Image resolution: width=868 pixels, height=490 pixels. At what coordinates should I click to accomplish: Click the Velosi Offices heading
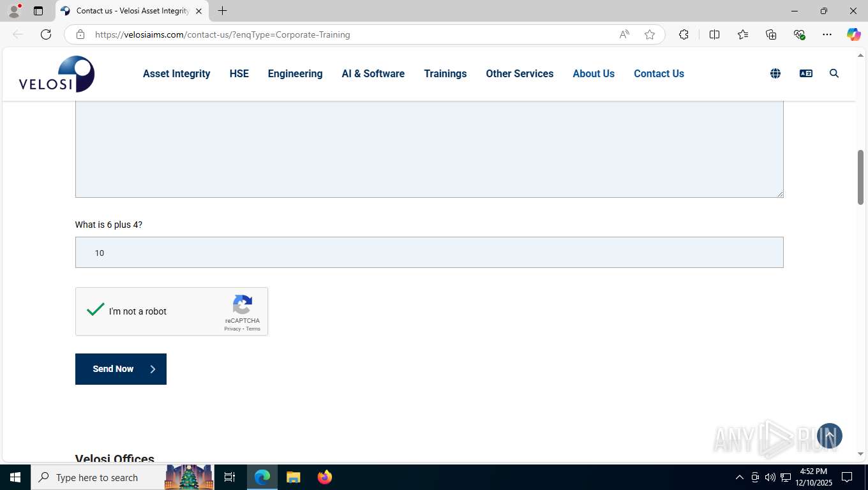coord(115,457)
